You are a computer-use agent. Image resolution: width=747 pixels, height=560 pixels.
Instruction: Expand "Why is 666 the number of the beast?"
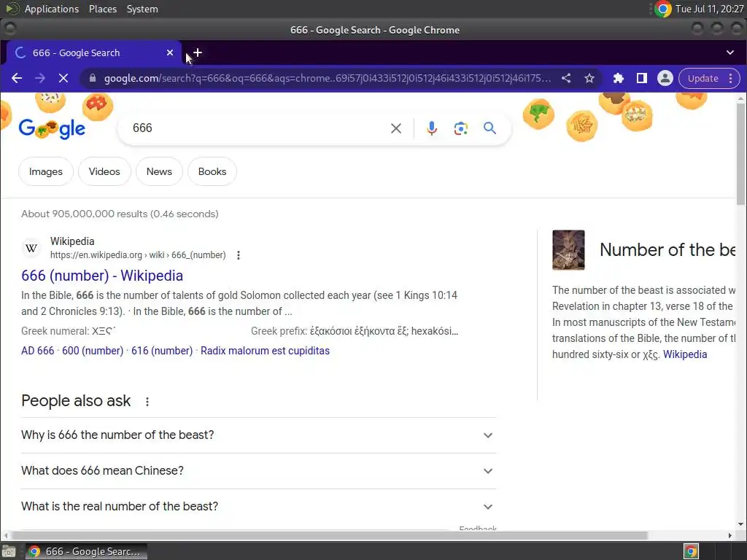(258, 435)
